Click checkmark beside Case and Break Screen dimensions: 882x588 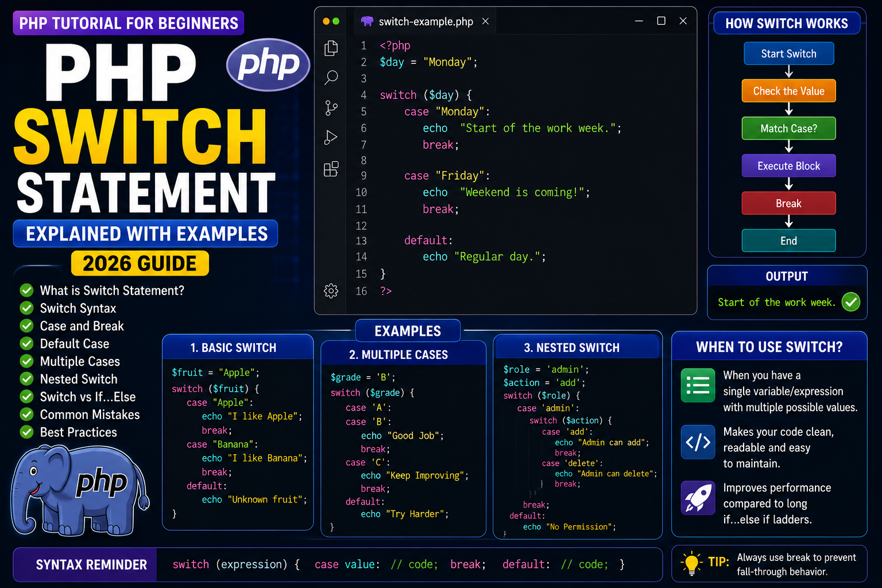(x=27, y=326)
